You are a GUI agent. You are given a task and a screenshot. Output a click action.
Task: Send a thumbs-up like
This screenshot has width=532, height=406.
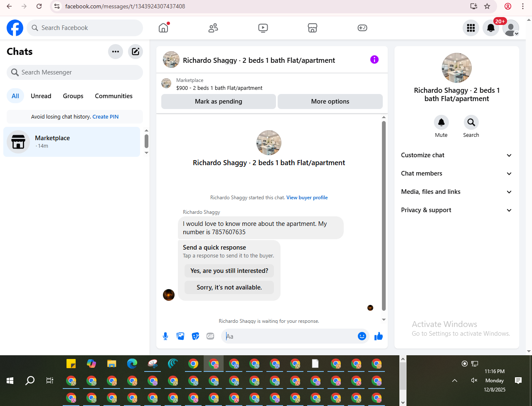pos(379,336)
